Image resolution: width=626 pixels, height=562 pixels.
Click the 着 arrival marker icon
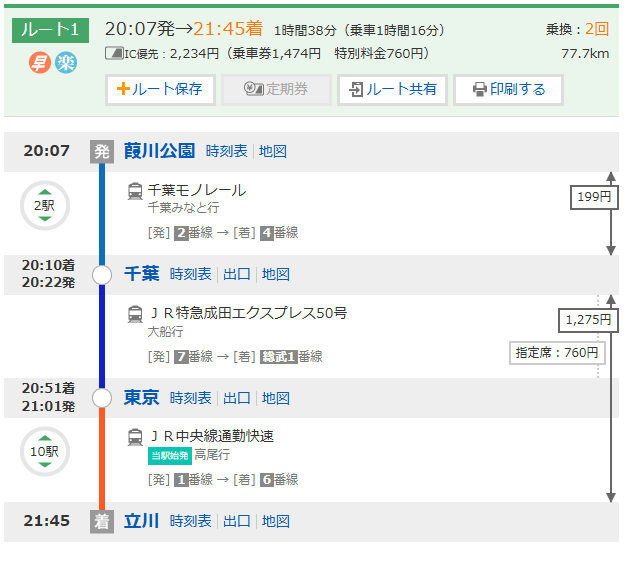[102, 522]
